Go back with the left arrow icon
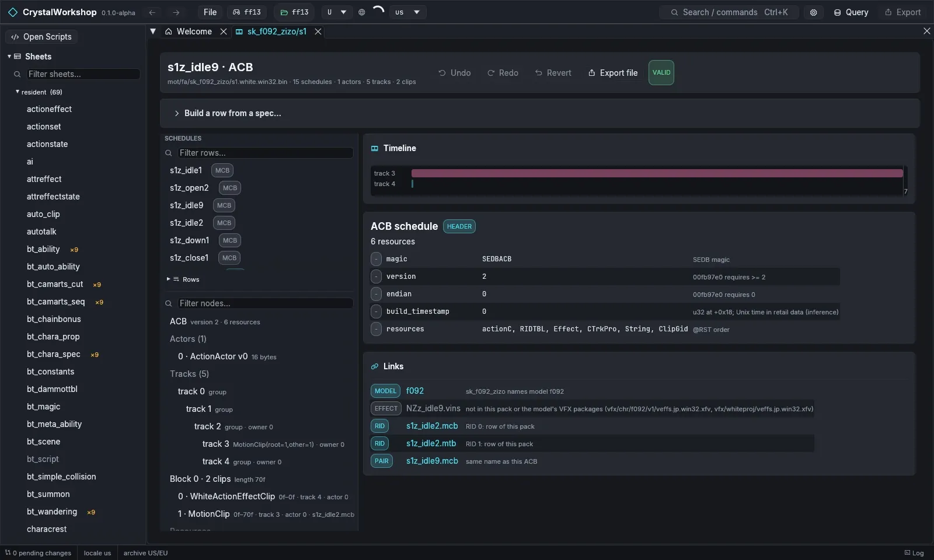Screen dimensions: 934x560 click(152, 12)
